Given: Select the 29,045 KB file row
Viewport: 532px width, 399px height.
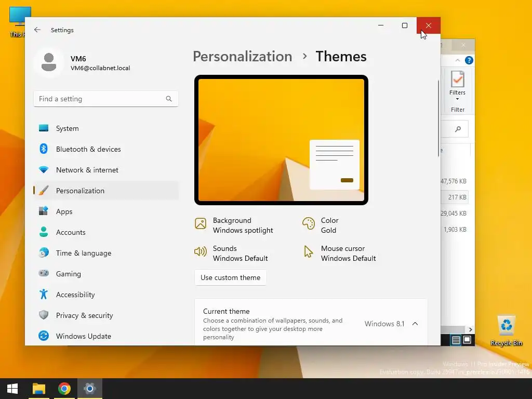Looking at the screenshot, I should coord(455,214).
